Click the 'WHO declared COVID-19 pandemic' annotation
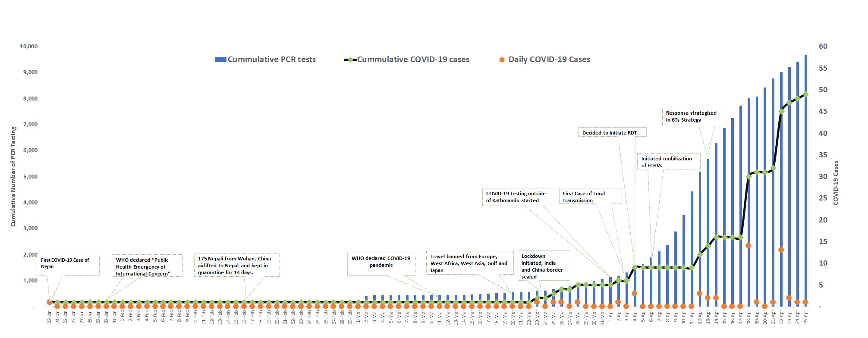 coord(381,262)
